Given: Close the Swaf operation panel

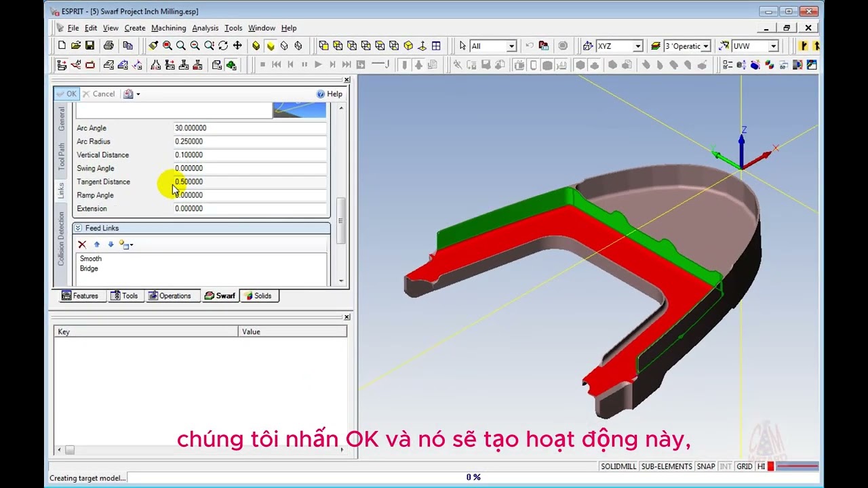Looking at the screenshot, I should tap(347, 79).
